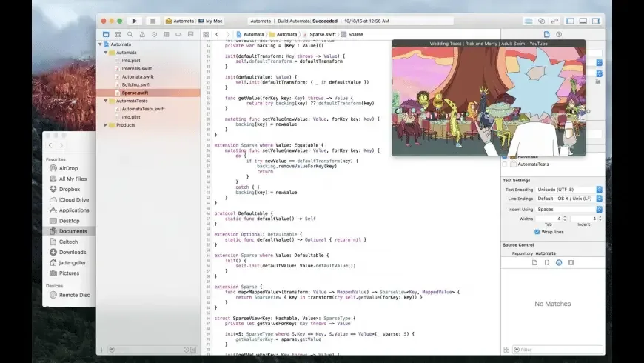Show Media library icon

pyautogui.click(x=571, y=262)
